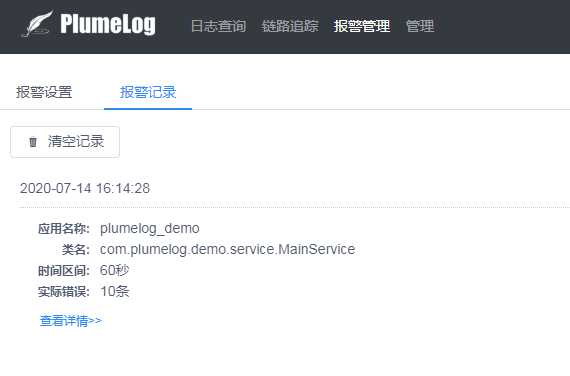Click the 10条 actual error count
Viewport: 570px width, 376px height.
[x=115, y=291]
